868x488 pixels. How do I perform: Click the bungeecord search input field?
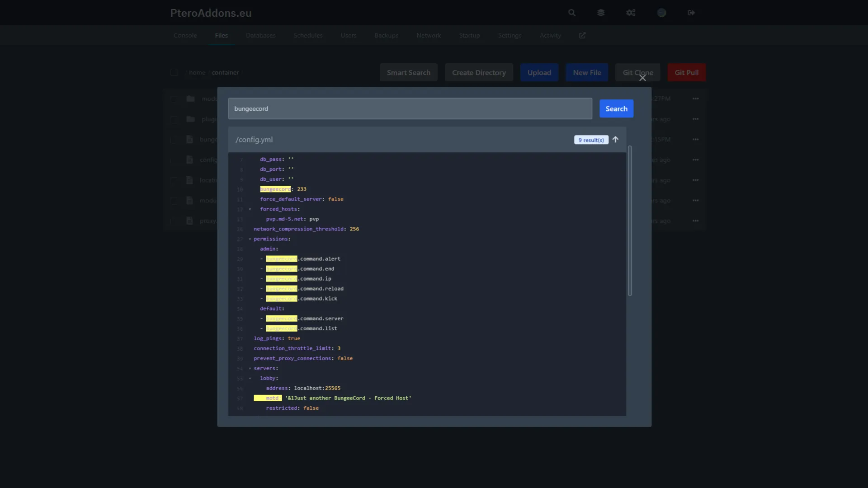tap(410, 108)
